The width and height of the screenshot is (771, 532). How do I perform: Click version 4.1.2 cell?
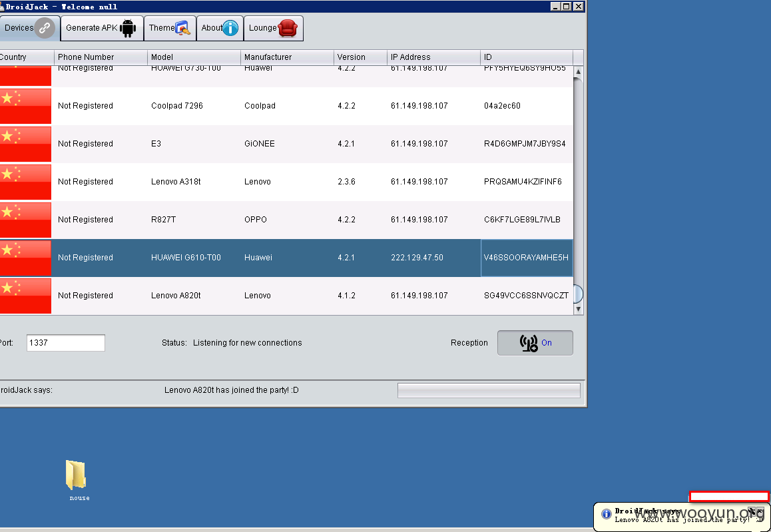tap(360, 296)
